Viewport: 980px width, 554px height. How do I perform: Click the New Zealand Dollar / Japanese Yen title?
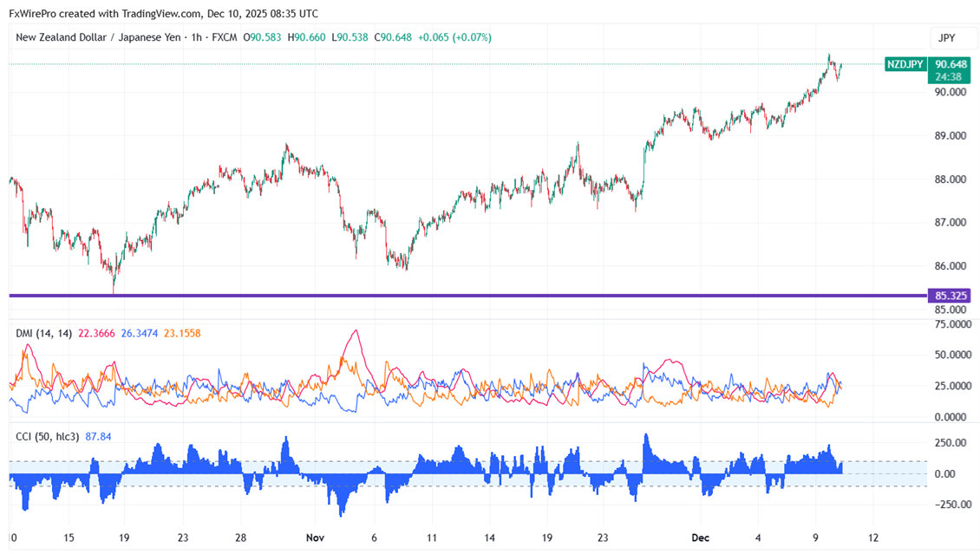pyautogui.click(x=98, y=37)
